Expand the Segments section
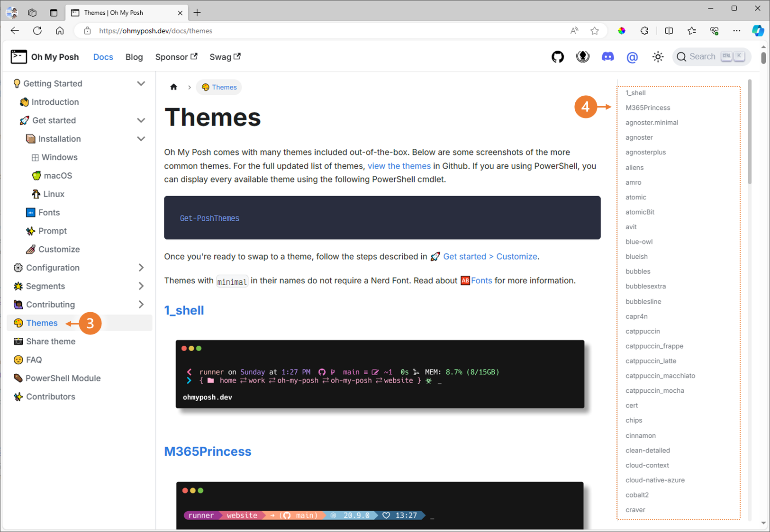The image size is (770, 532). (141, 286)
